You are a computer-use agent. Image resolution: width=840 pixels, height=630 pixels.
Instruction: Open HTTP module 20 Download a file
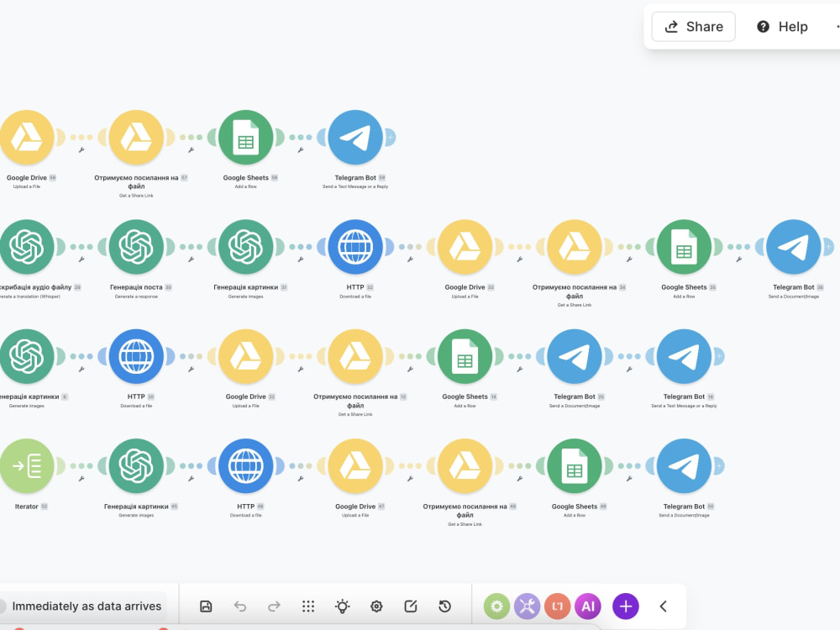pyautogui.click(x=136, y=356)
